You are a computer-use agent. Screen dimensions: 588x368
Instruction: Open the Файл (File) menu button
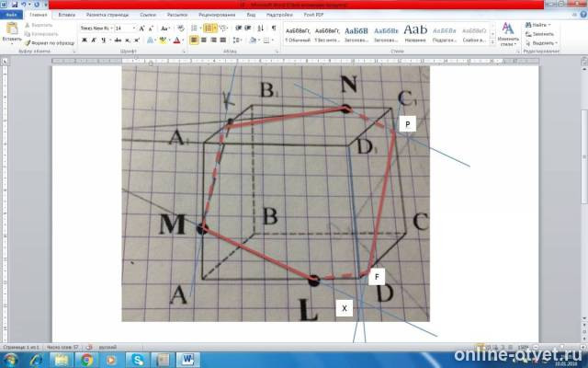(x=11, y=16)
